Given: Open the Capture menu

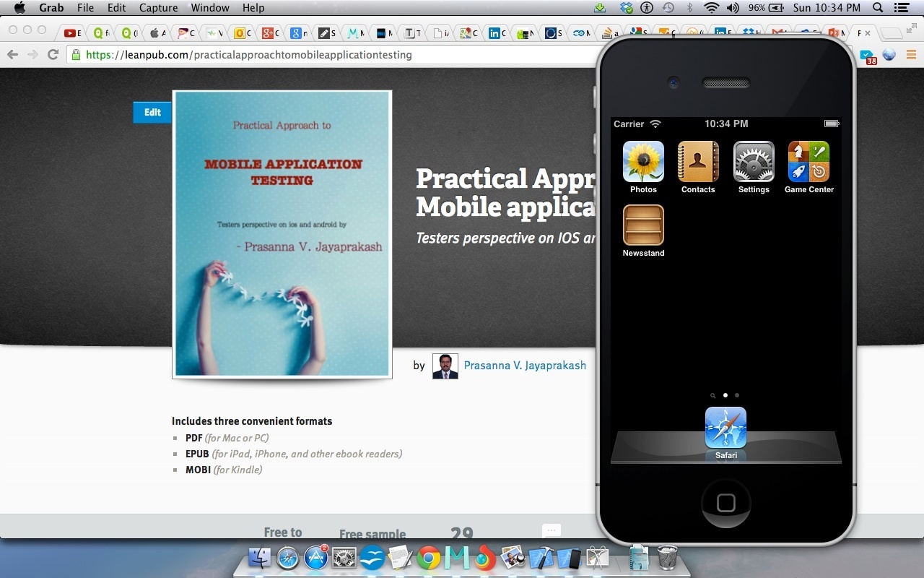Looking at the screenshot, I should 157,8.
